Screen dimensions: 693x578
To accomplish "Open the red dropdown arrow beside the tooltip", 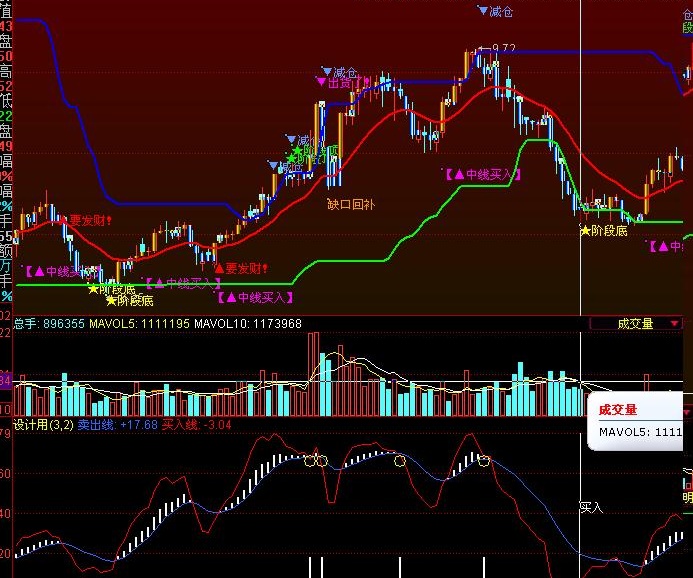I will pos(687,412).
